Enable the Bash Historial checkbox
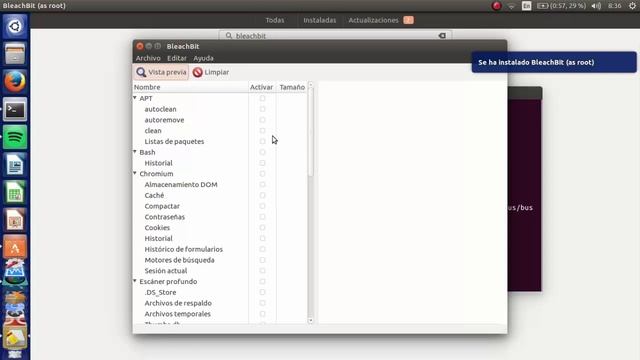Image resolution: width=640 pixels, height=360 pixels. pyautogui.click(x=262, y=163)
